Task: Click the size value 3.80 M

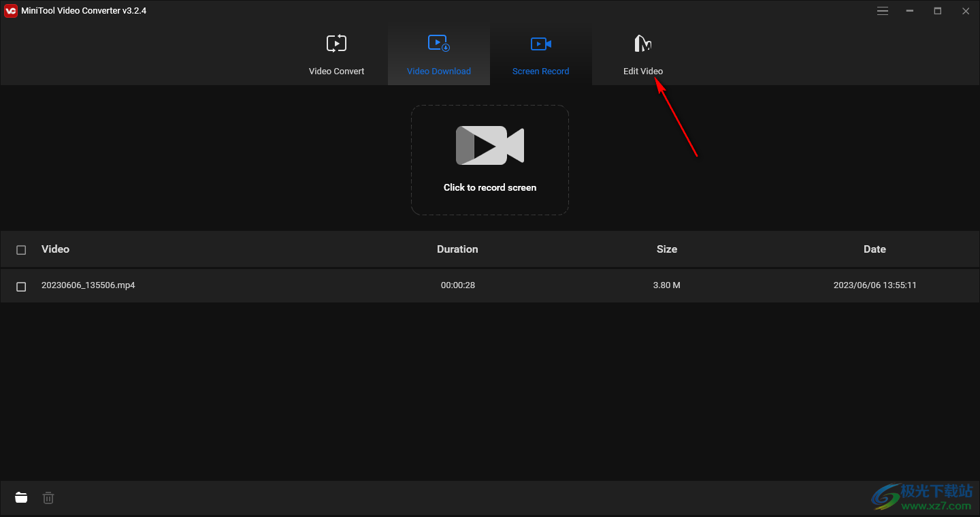Action: [667, 285]
